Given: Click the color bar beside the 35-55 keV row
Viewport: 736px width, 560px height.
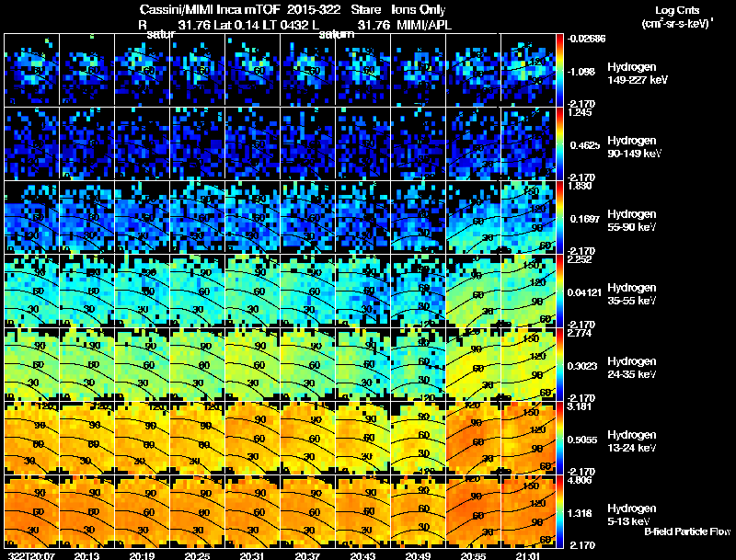Looking at the screenshot, I should (x=559, y=291).
